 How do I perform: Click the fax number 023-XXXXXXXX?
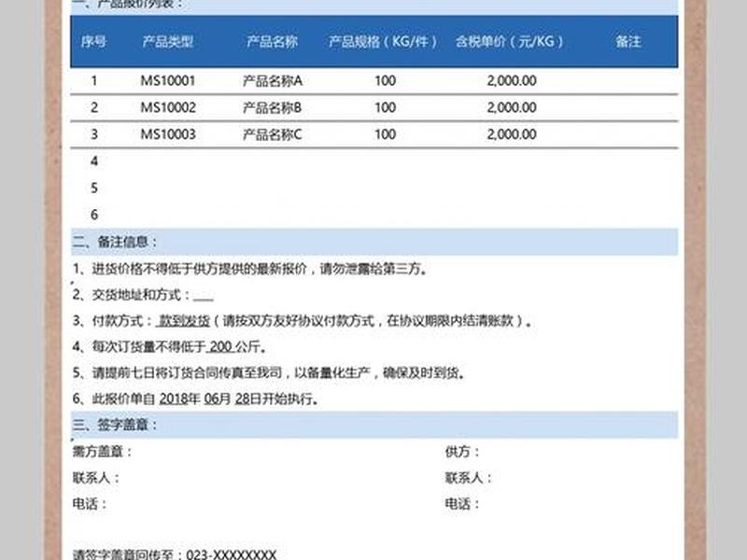231,554
